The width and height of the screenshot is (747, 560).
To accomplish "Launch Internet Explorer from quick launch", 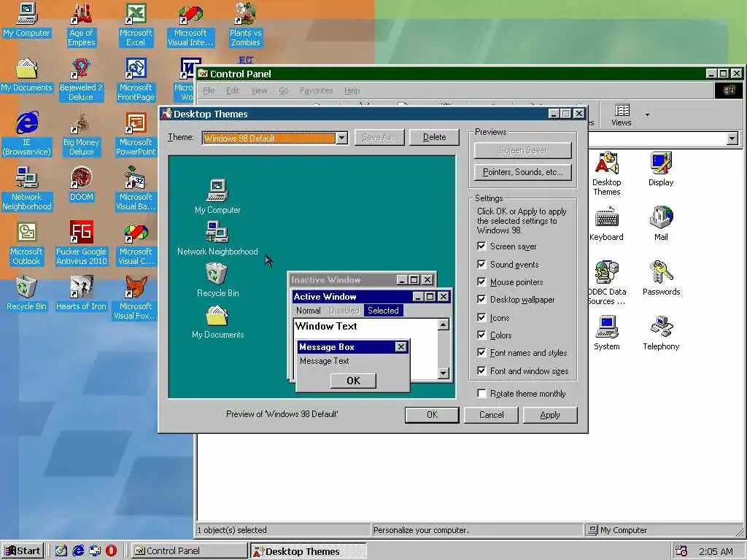I will (78, 551).
